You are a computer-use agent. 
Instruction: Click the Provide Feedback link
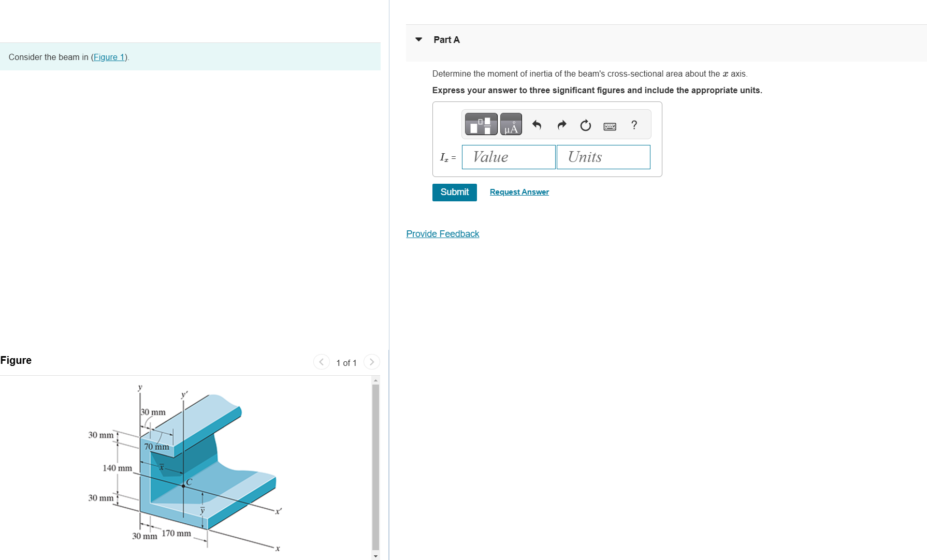[x=442, y=233]
